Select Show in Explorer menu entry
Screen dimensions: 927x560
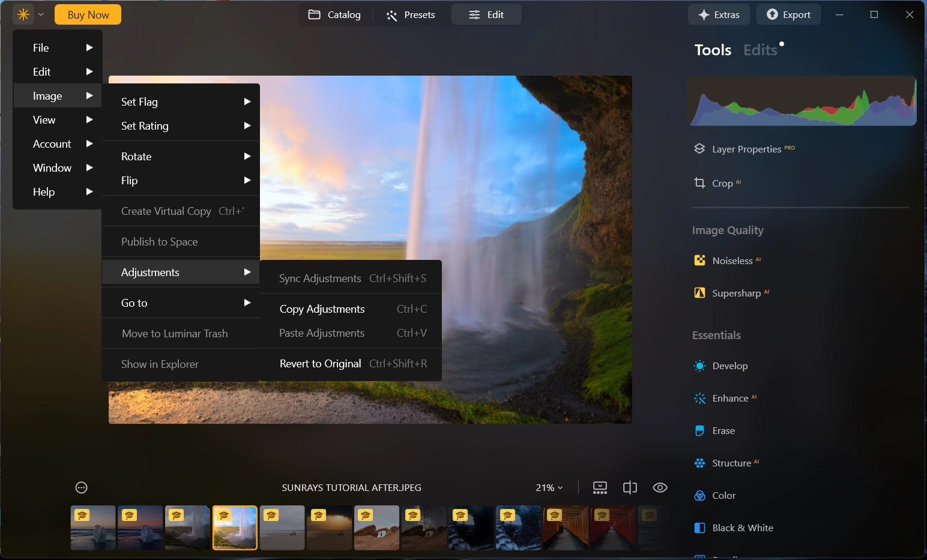tap(181, 364)
